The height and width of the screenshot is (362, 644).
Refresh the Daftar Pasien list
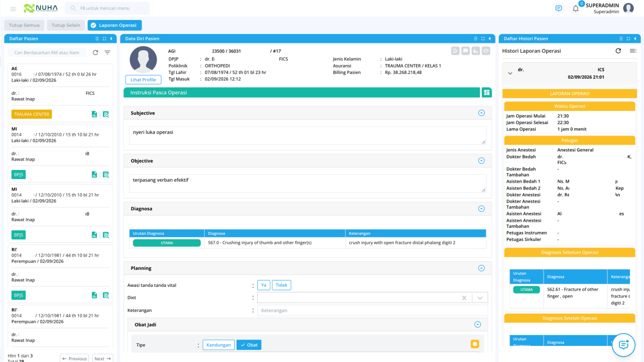tap(95, 52)
